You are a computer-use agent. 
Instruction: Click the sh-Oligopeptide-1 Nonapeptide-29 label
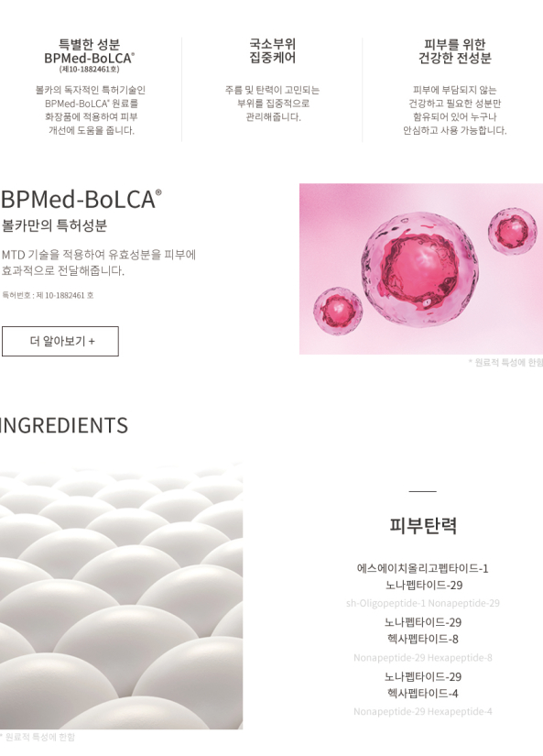tap(422, 603)
